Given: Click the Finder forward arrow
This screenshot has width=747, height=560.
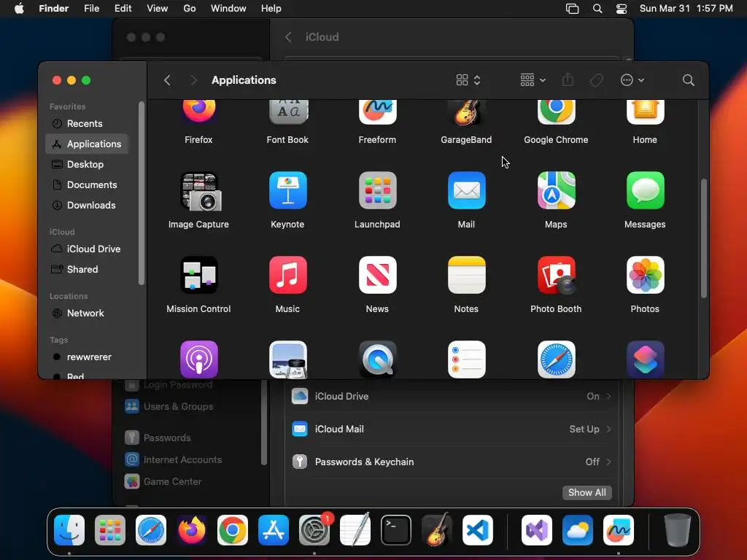Looking at the screenshot, I should [x=193, y=80].
